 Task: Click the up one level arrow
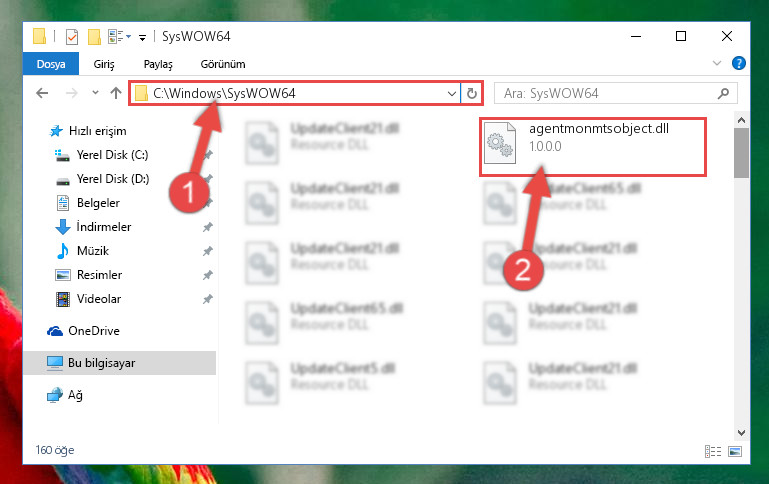coord(116,93)
